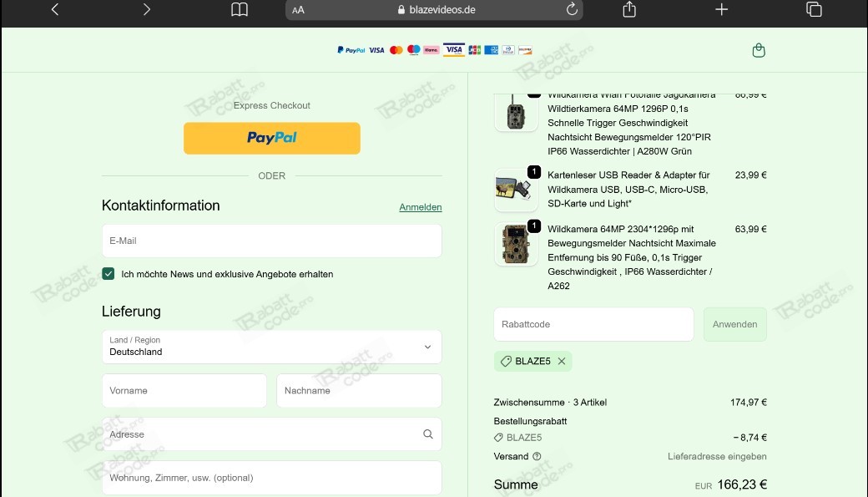868x497 pixels.
Task: Click the Lieferadresse eingeben text
Action: (717, 457)
